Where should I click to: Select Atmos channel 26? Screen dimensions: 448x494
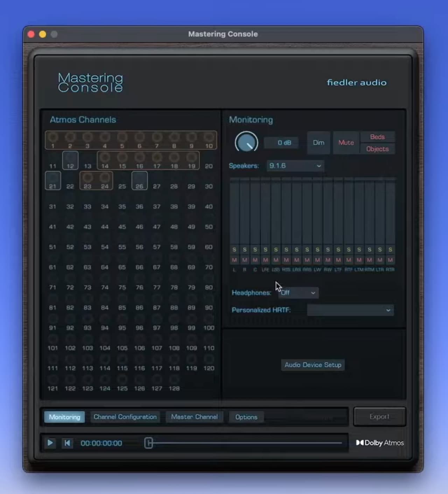(139, 180)
